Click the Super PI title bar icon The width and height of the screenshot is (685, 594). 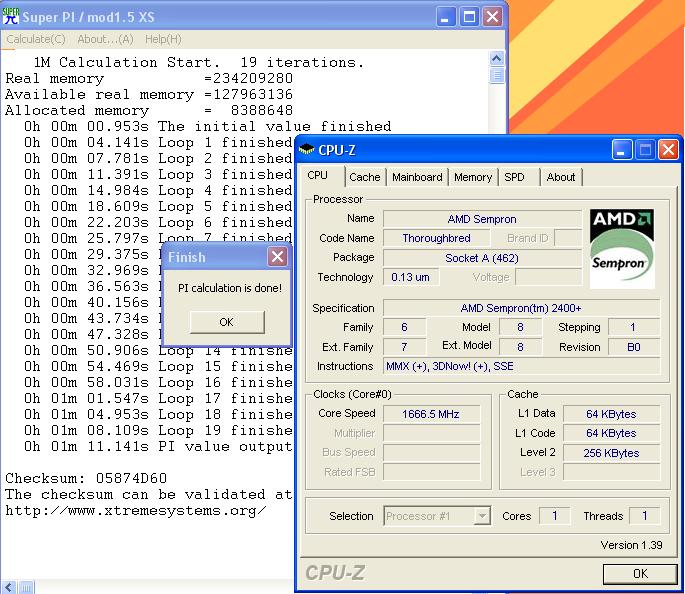(x=10, y=16)
